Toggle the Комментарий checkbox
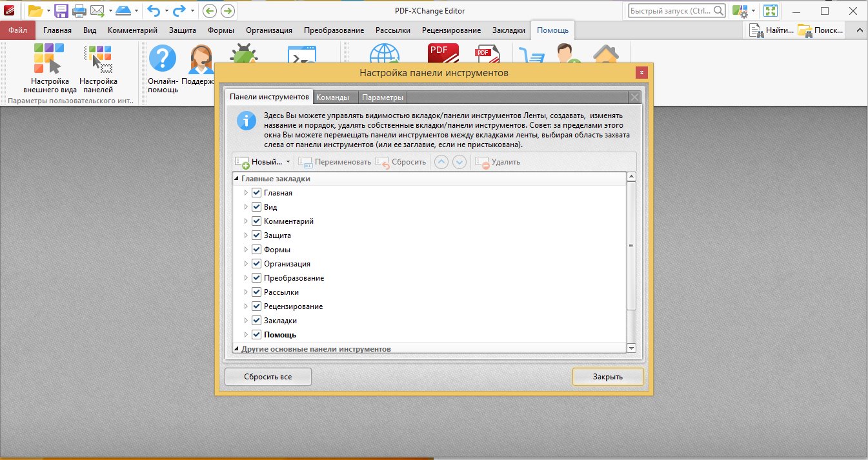The width and height of the screenshot is (868, 460). [x=256, y=221]
